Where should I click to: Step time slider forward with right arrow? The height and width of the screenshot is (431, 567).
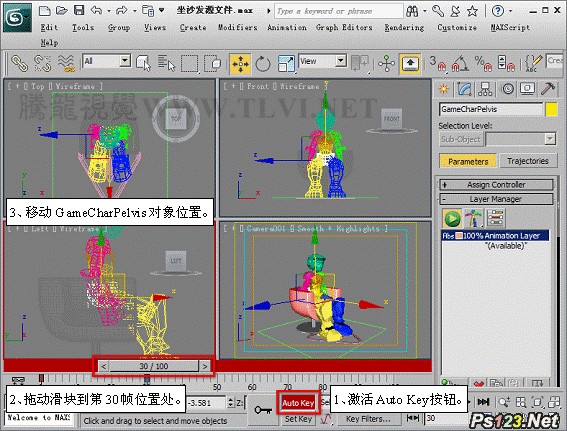pyautogui.click(x=205, y=366)
